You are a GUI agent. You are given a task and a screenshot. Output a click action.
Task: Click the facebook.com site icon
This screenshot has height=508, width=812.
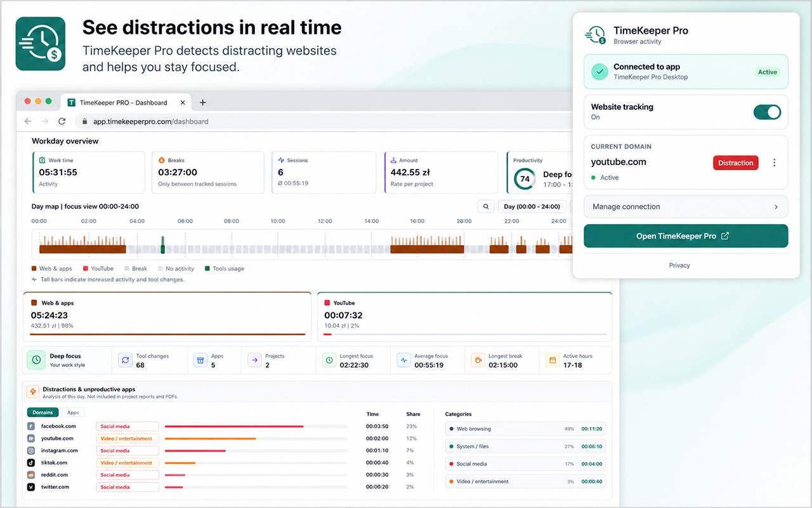click(x=30, y=426)
